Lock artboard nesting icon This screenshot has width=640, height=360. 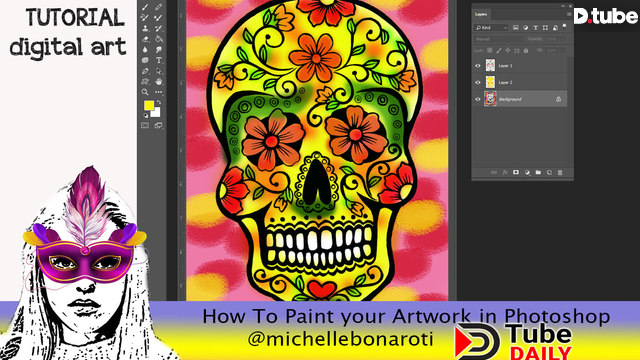pyautogui.click(x=517, y=51)
